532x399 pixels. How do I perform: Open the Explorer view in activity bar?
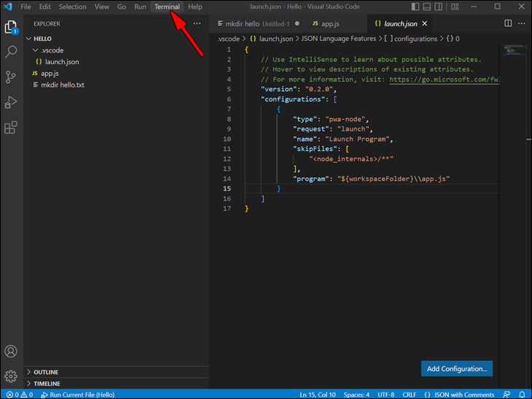(x=11, y=28)
